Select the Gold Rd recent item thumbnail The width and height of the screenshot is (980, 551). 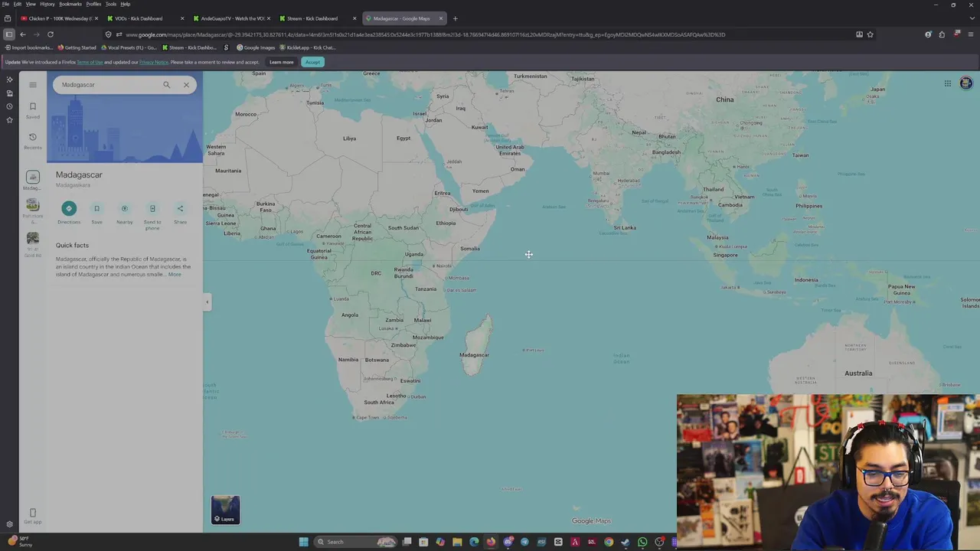[32, 238]
